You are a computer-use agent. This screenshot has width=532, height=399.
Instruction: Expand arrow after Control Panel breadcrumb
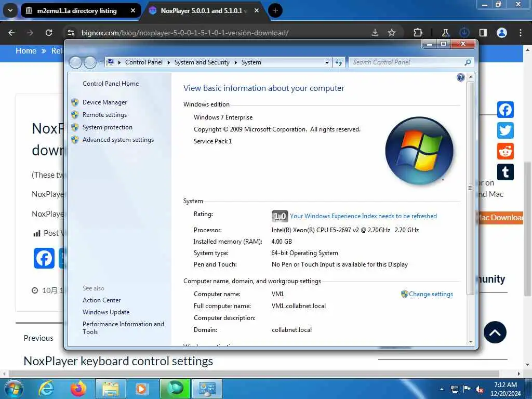pos(169,62)
